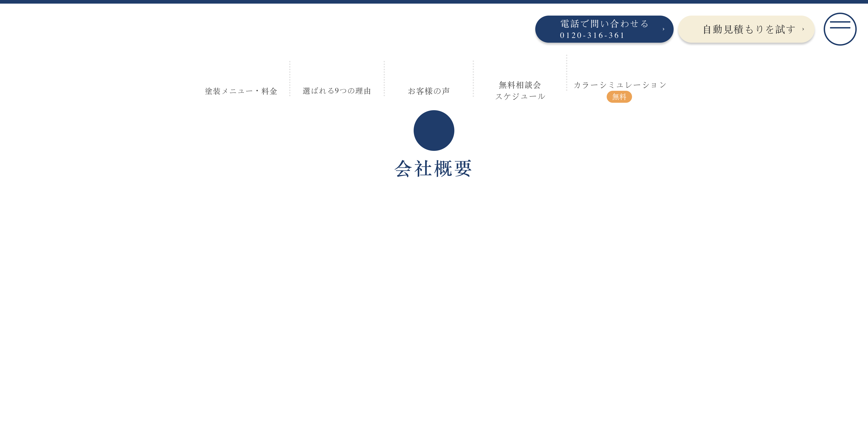Go to 選ばれる9つの理由 page

(x=337, y=91)
